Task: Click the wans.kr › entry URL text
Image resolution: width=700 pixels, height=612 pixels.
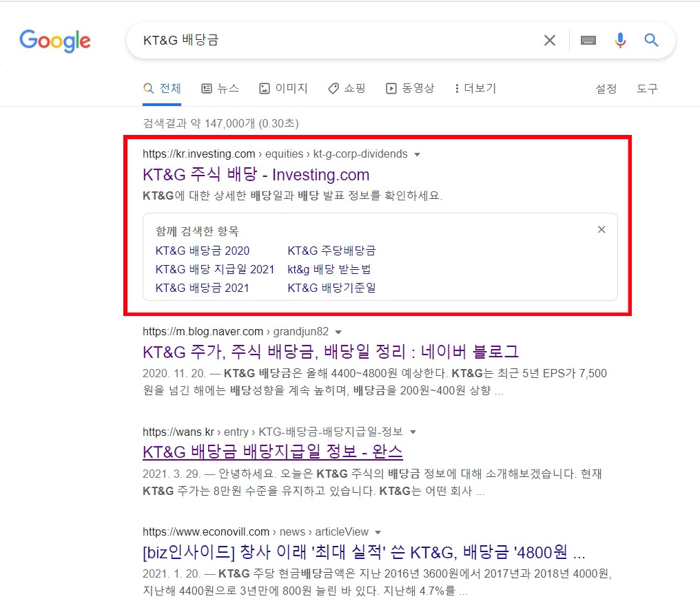Action: point(273,432)
